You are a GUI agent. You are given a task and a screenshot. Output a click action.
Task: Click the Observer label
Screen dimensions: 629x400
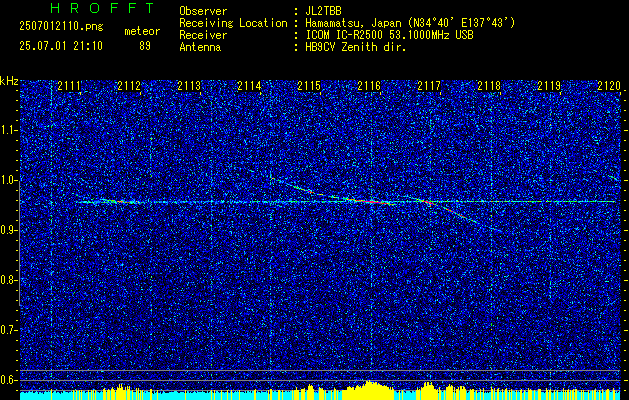(203, 11)
